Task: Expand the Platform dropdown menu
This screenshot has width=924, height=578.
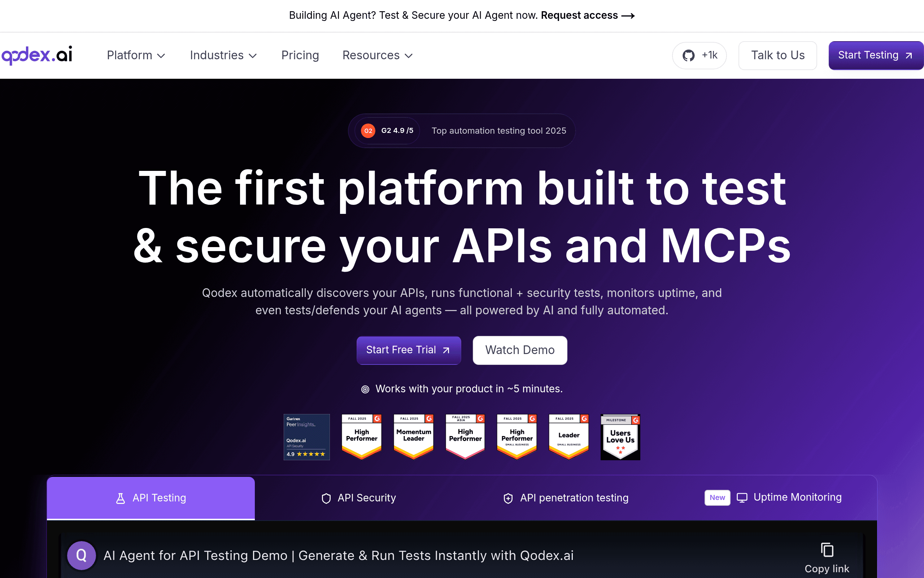Action: click(136, 55)
